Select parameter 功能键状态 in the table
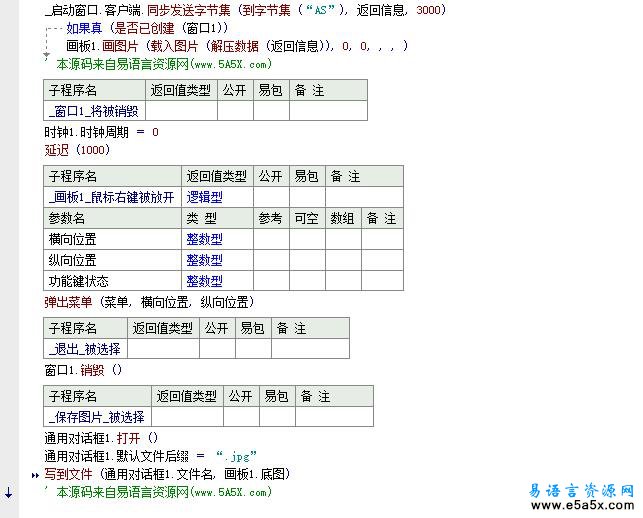 112,281
